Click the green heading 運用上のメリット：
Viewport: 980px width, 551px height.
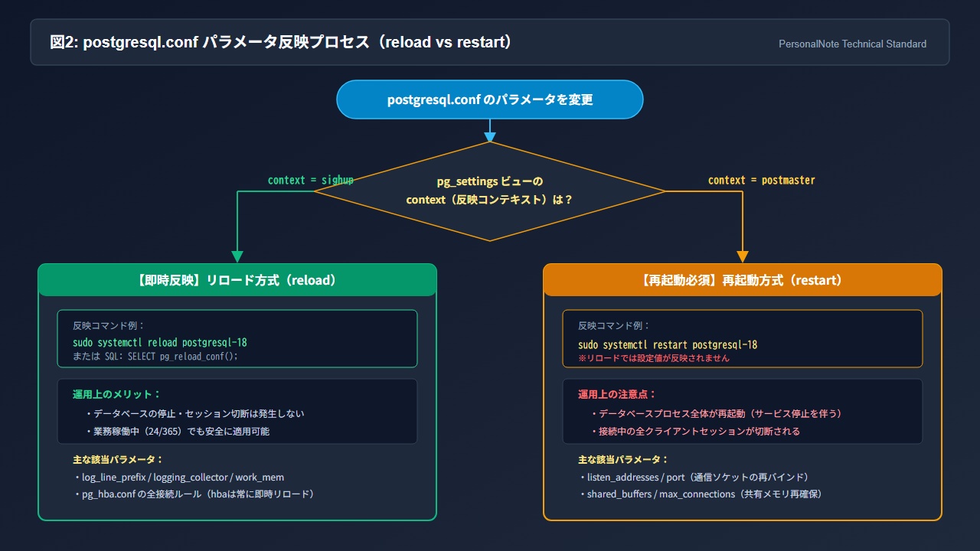click(117, 394)
